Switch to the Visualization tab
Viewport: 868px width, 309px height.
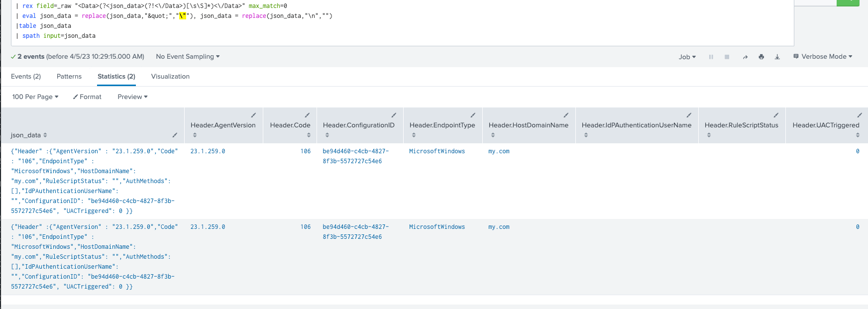(x=170, y=77)
